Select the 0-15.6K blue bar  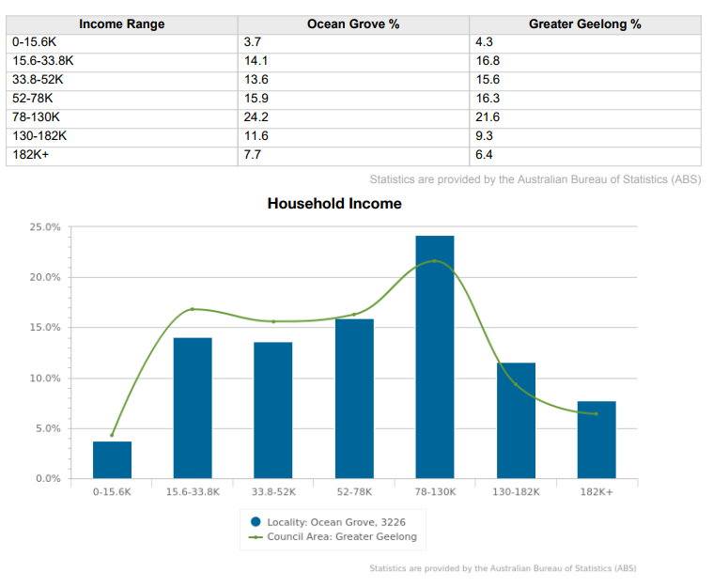point(112,459)
